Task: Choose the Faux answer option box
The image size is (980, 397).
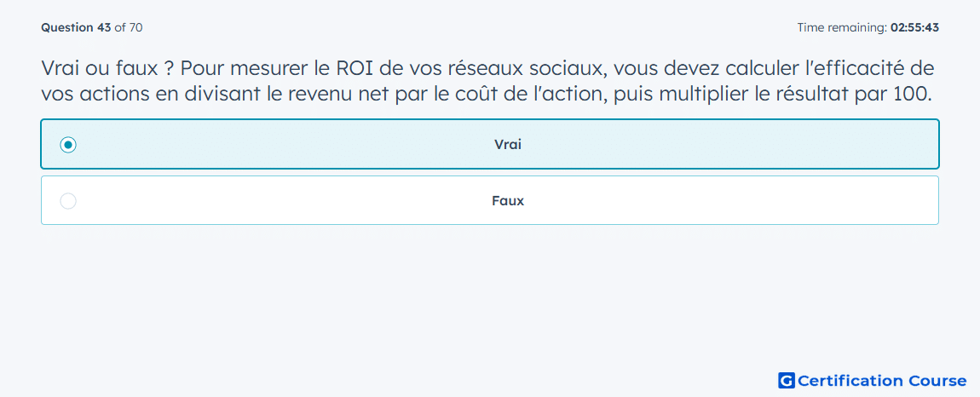Action: pos(490,200)
